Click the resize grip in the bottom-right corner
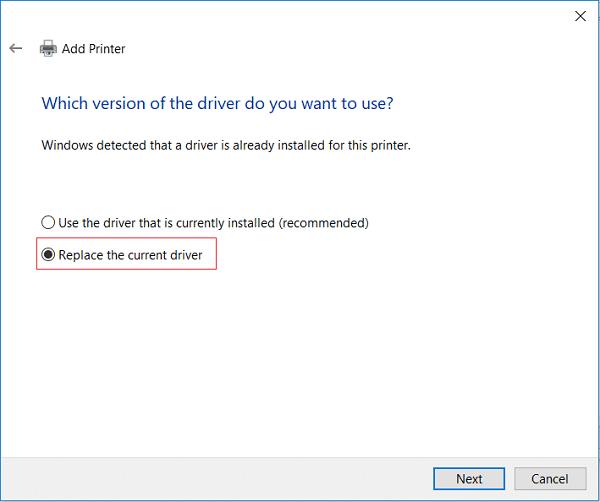Viewport: 600px width, 502px height. pos(594,496)
